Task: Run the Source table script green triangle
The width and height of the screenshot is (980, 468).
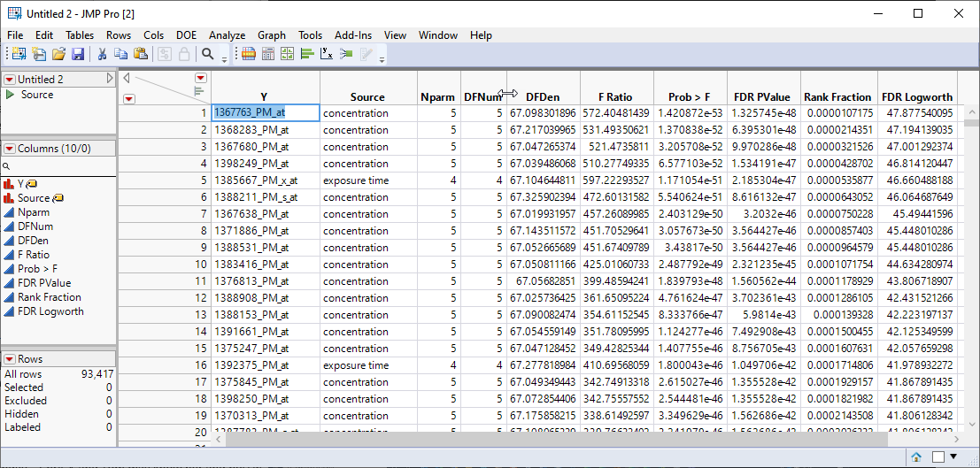Action: pyautogui.click(x=10, y=95)
